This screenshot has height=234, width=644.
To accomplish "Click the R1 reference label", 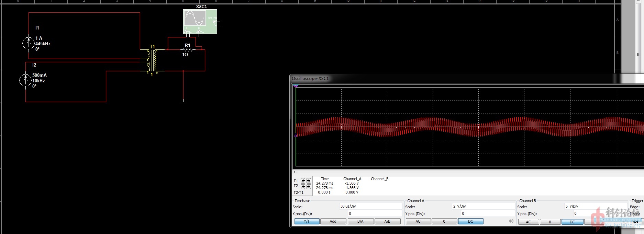I will 187,45.
